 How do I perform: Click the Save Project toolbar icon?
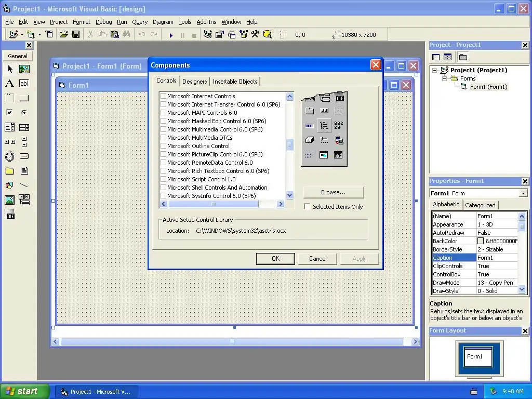pyautogui.click(x=76, y=34)
